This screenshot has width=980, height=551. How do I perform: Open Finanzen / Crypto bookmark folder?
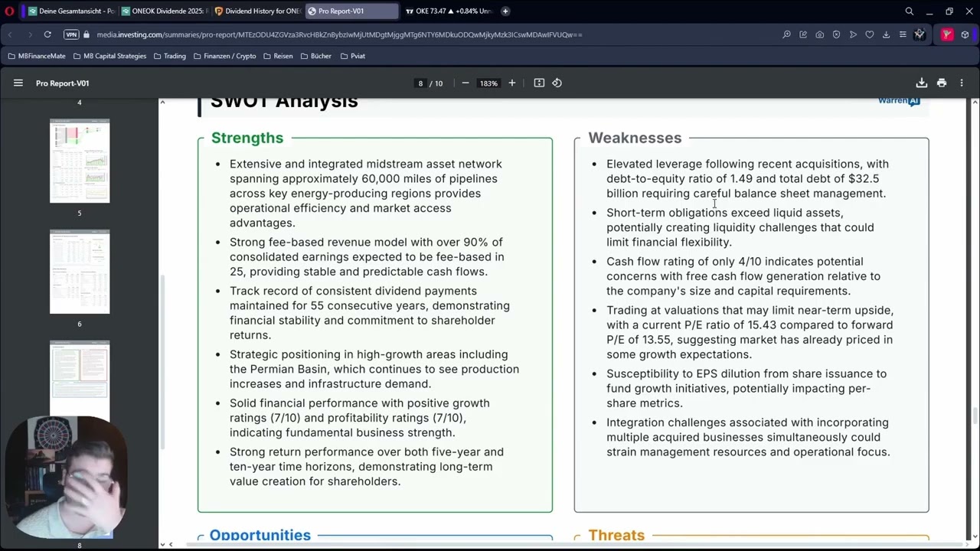(x=224, y=56)
